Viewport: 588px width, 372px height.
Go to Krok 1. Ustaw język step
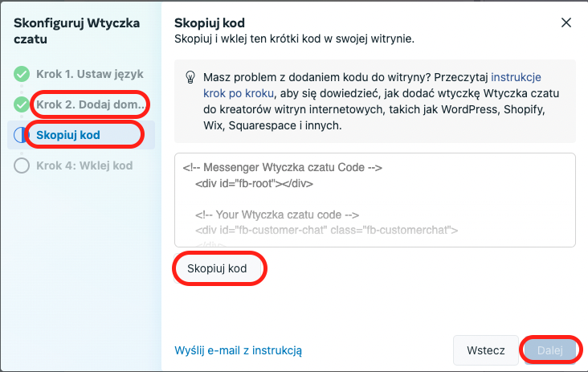click(x=90, y=74)
